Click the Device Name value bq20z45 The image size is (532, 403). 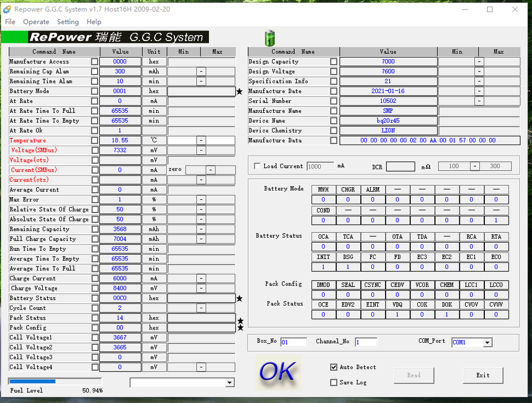click(388, 121)
